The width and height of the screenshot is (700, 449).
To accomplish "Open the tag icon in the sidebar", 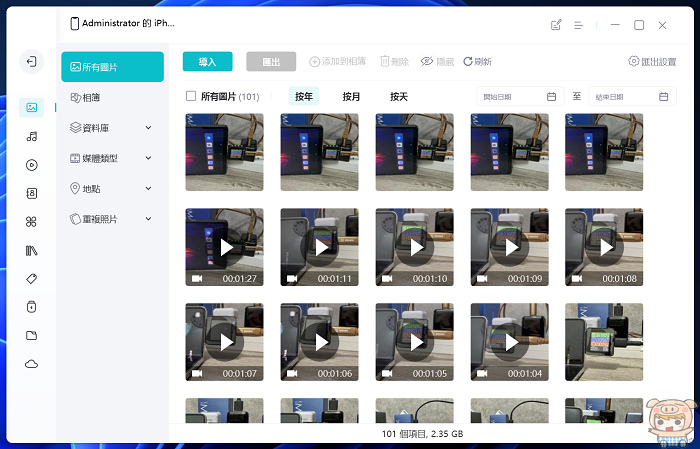I will coord(32,279).
